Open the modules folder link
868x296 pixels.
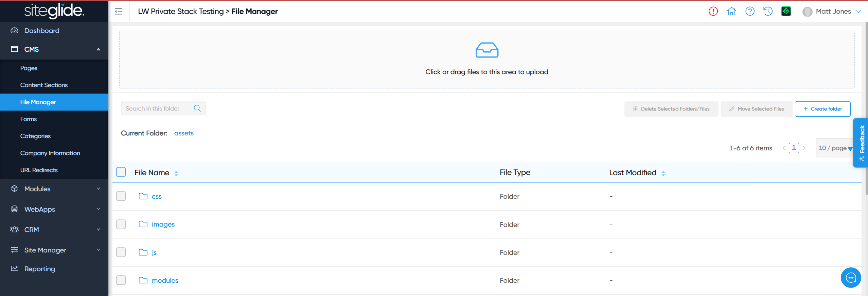165,280
